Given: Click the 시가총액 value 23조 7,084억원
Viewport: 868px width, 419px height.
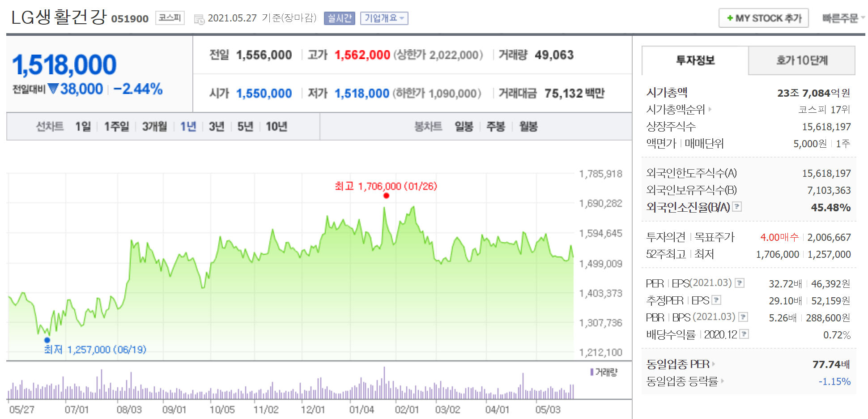Looking at the screenshot, I should (x=813, y=93).
